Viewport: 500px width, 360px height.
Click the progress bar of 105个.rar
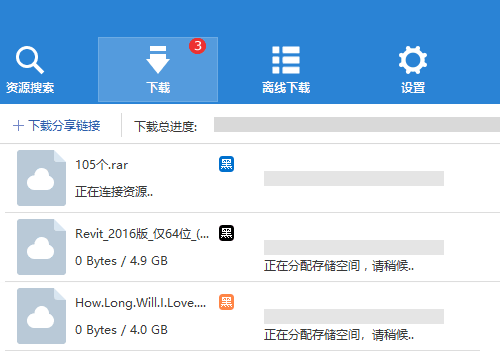[x=354, y=178]
